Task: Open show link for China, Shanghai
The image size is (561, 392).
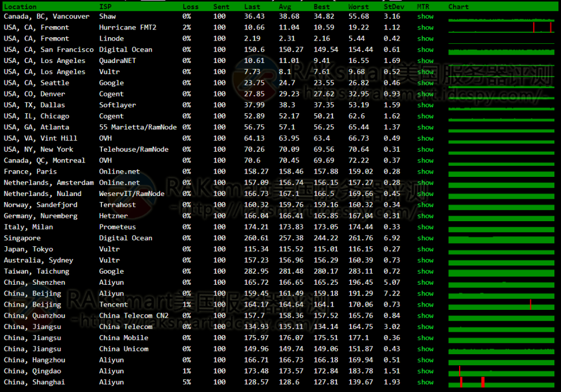Action: (x=425, y=382)
